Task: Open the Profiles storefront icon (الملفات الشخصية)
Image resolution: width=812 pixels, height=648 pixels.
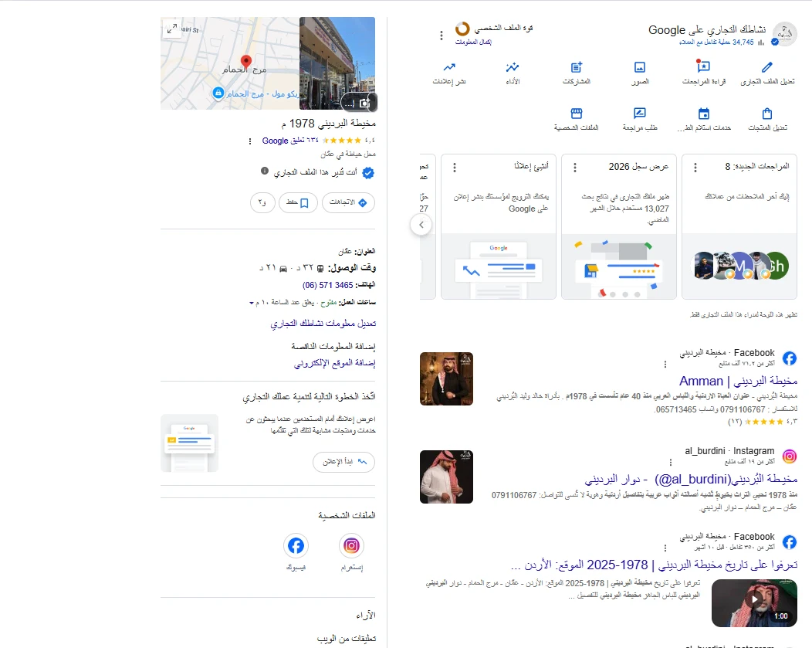Action: (x=577, y=114)
